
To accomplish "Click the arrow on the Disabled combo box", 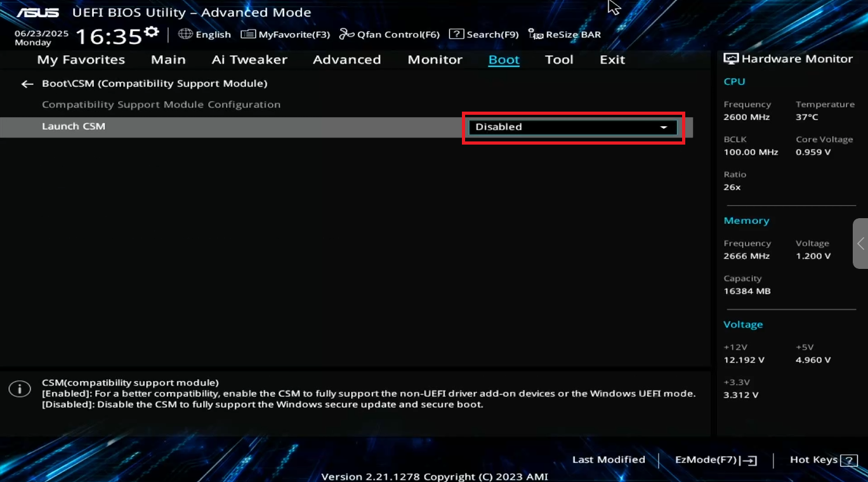I will [664, 127].
